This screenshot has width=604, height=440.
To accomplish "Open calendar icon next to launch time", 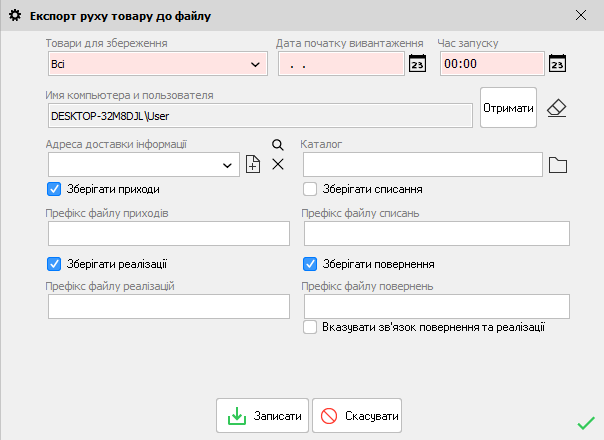I will pos(558,63).
